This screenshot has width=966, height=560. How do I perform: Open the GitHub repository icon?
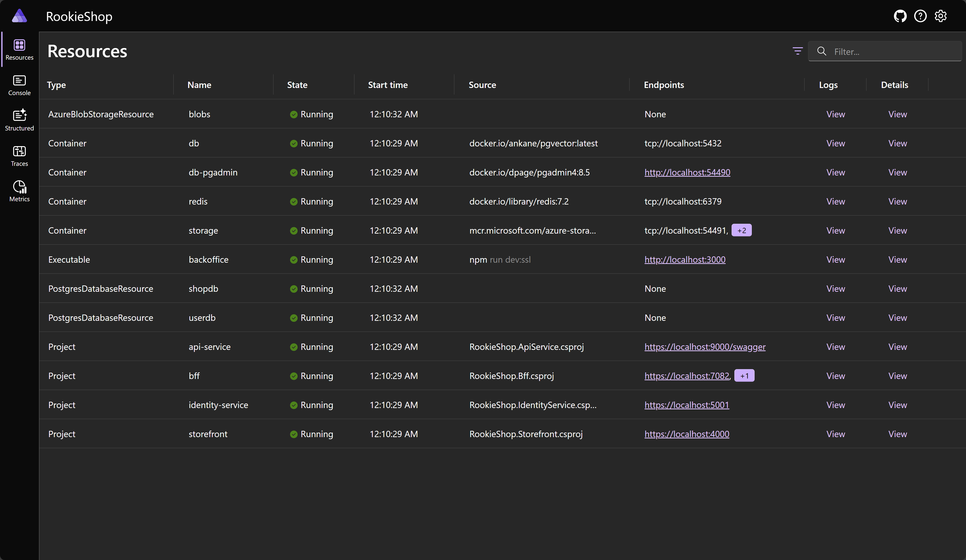click(x=900, y=16)
